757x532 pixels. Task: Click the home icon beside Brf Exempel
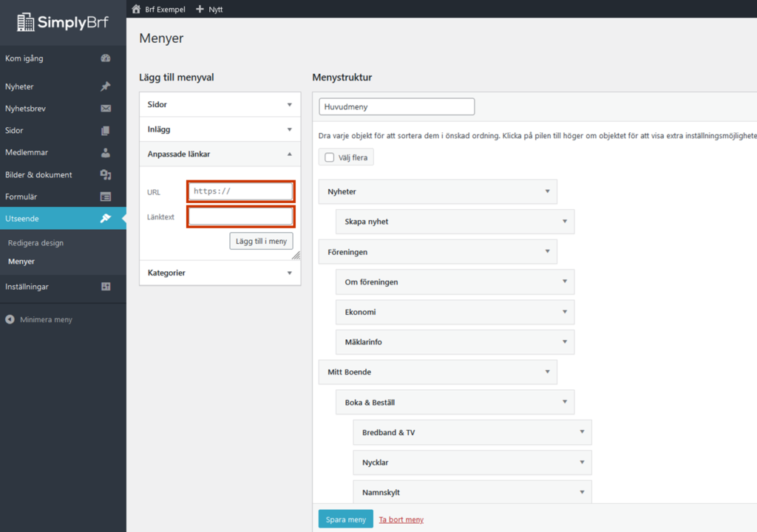(x=136, y=9)
